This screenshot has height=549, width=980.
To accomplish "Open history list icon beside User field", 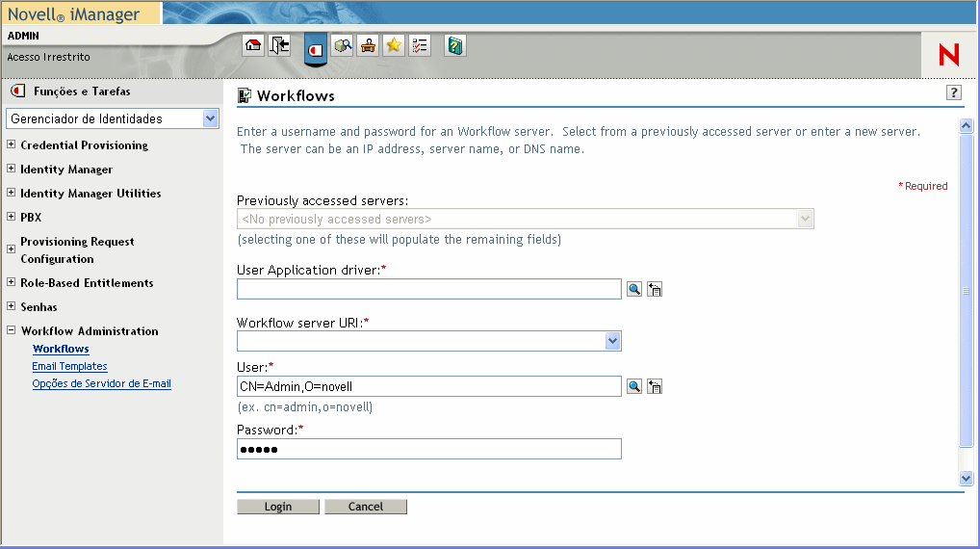I will pos(655,386).
